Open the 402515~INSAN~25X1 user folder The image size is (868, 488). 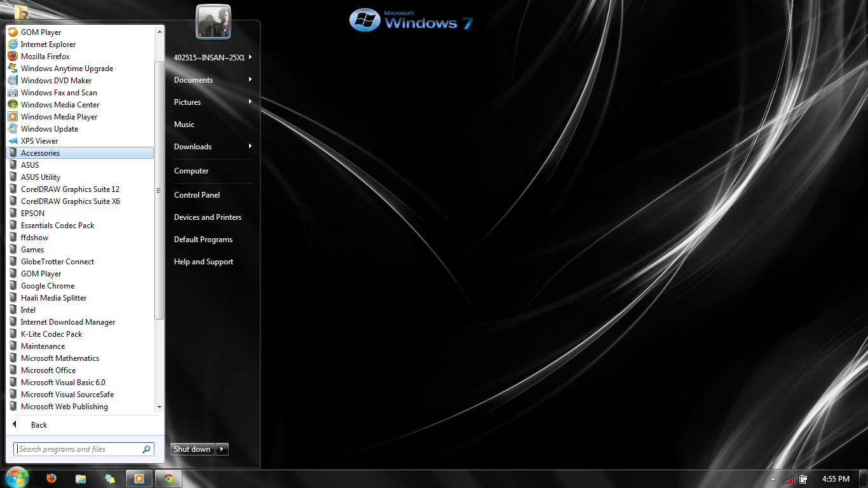(213, 58)
